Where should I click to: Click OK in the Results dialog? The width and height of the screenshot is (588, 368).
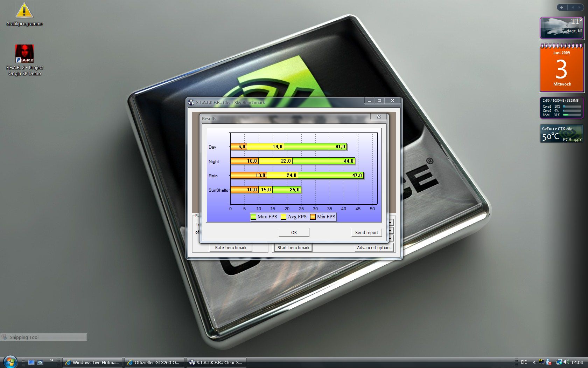(x=294, y=232)
